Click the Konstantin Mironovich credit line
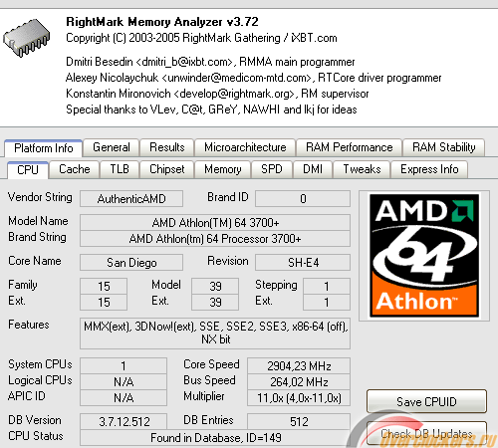 coord(217,94)
